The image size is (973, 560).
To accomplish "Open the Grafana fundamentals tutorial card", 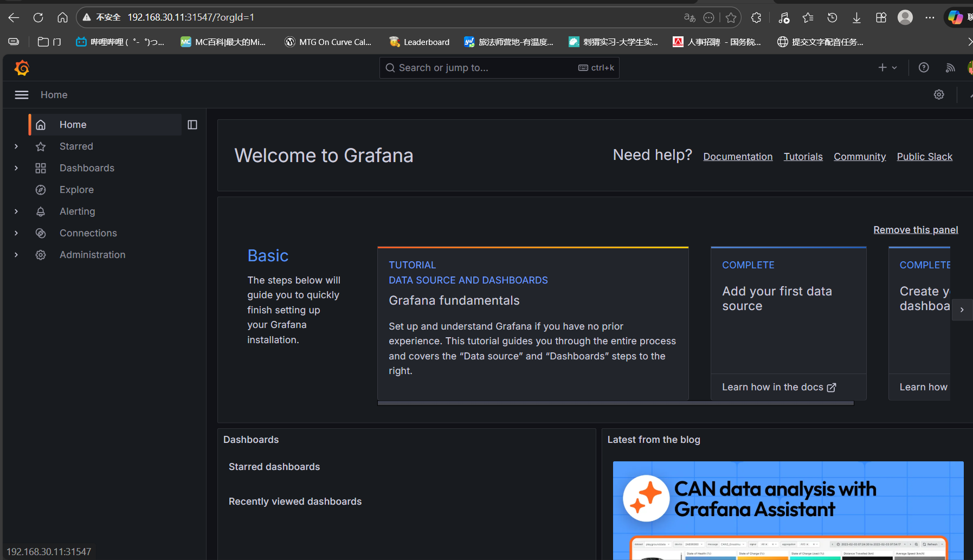I will click(533, 323).
